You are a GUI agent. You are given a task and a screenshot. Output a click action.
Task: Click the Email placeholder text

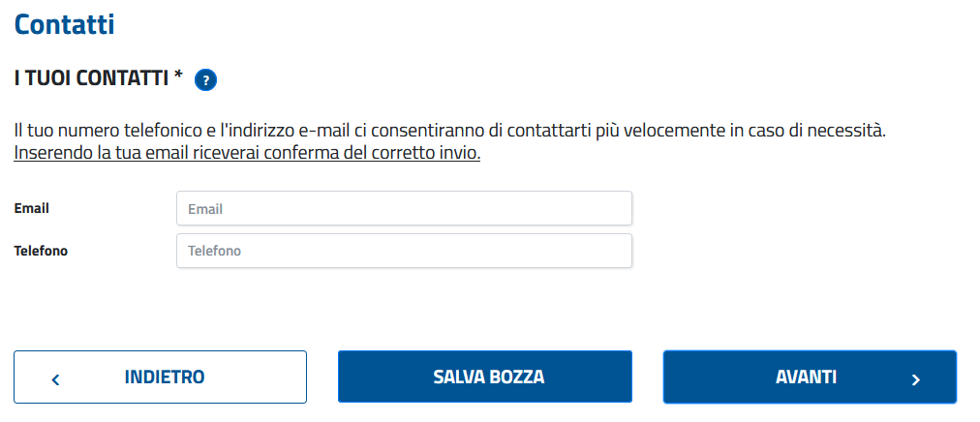(x=205, y=209)
